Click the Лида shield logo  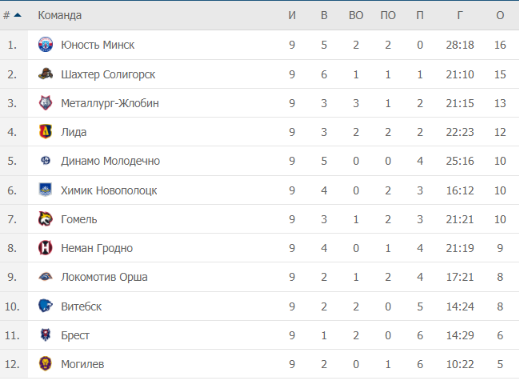tap(45, 132)
